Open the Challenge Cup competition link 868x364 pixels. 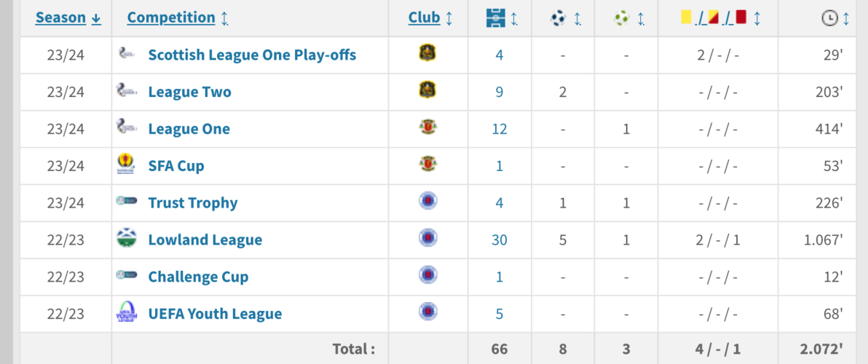pos(198,277)
